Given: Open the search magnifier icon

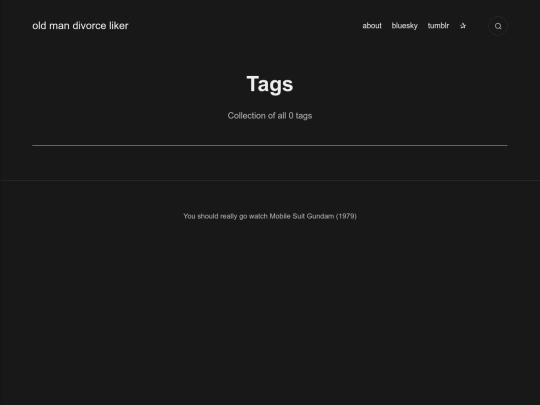Looking at the screenshot, I should pos(498,26).
